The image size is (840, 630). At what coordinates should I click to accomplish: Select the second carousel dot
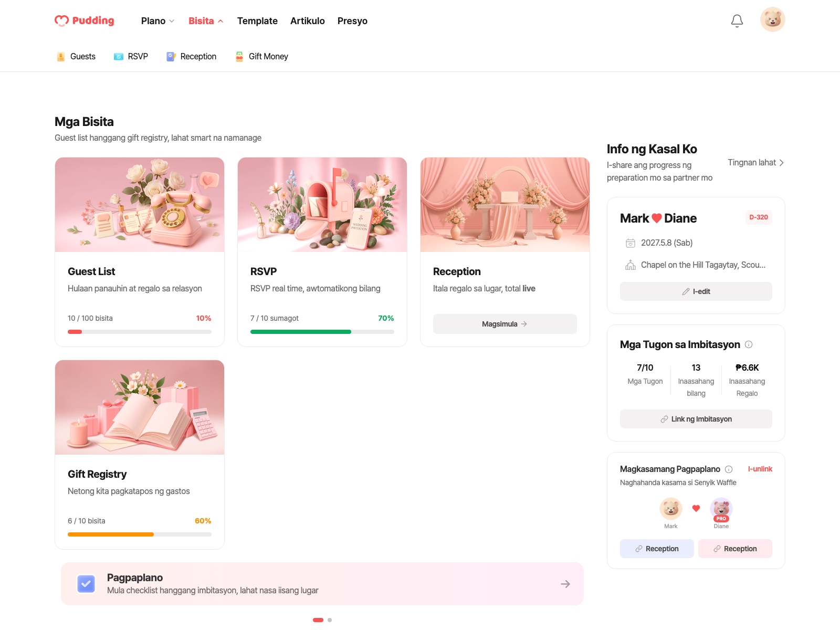click(x=330, y=620)
